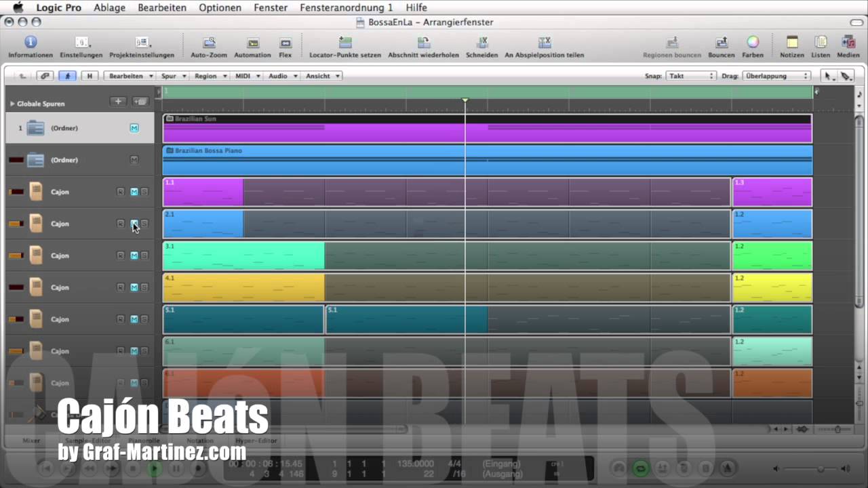The width and height of the screenshot is (868, 488).
Task: Open Fensteranordnung 1 menu
Action: [346, 7]
